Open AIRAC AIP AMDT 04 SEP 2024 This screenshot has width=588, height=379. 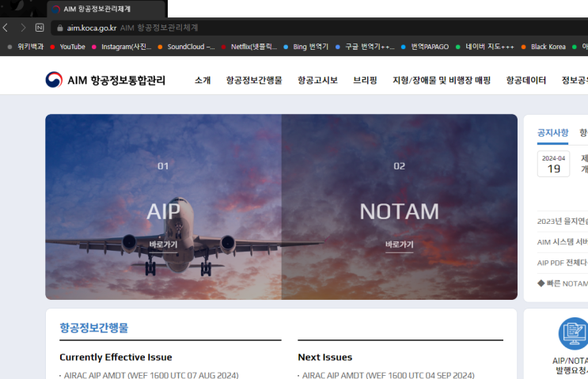pyautogui.click(x=388, y=375)
